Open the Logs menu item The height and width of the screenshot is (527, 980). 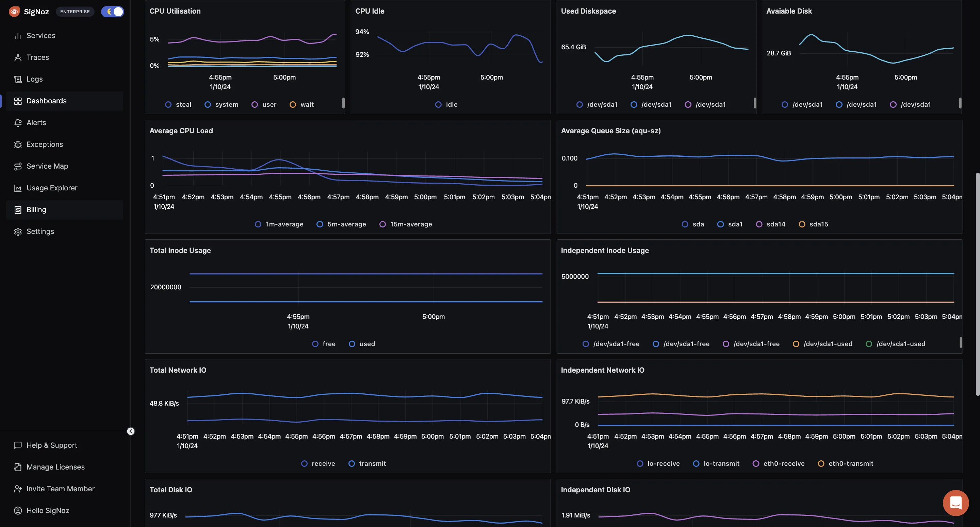tap(65, 79)
